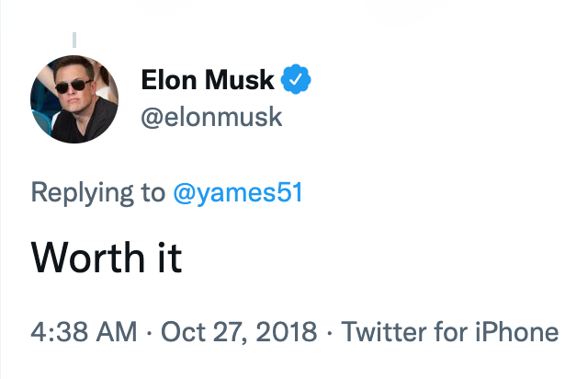Open the Elon Musk display name link
588x379 pixels.
click(208, 81)
